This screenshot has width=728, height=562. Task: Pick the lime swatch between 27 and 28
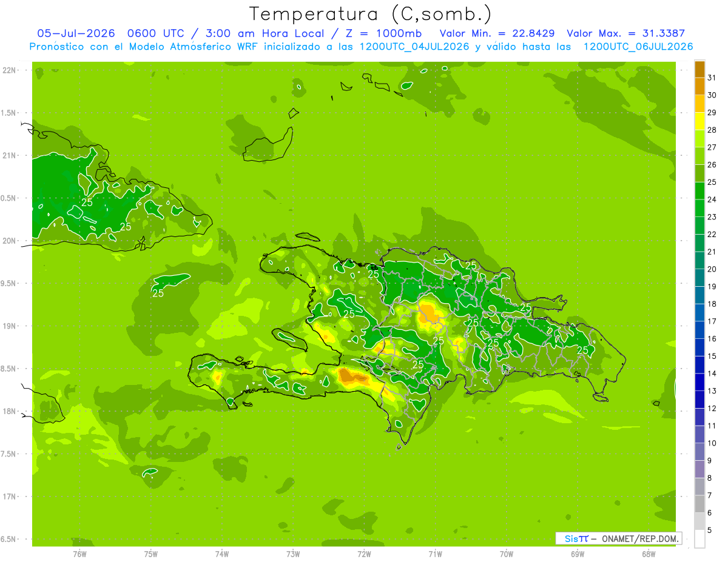699,138
